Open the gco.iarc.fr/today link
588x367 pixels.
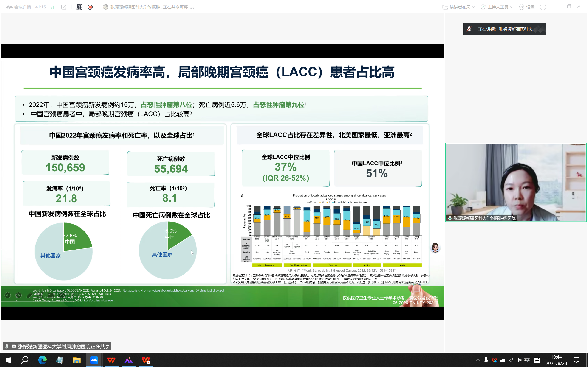pyautogui.click(x=98, y=300)
